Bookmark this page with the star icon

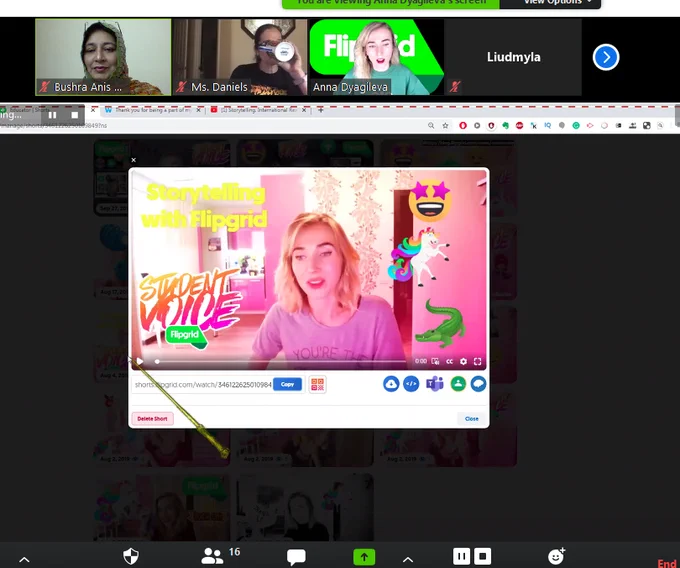(x=445, y=125)
